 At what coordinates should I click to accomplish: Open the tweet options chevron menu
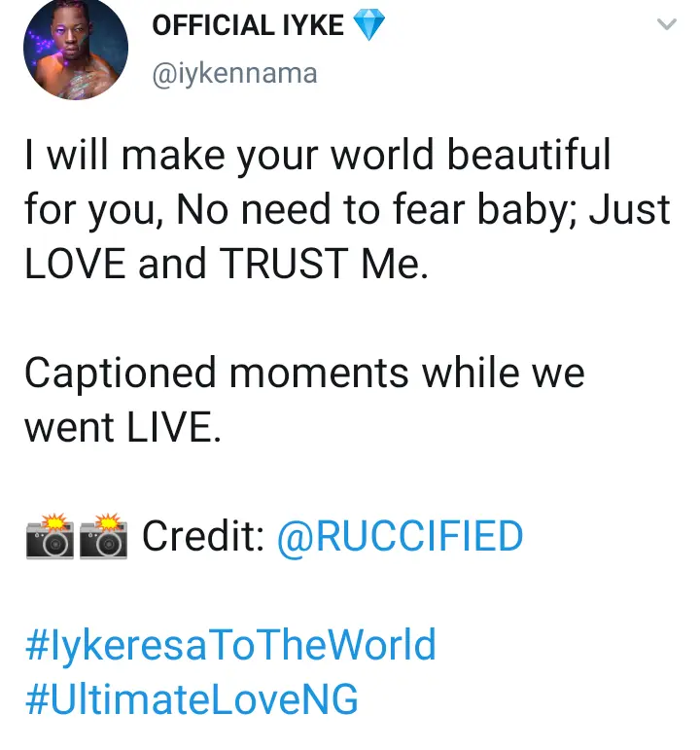(x=666, y=27)
